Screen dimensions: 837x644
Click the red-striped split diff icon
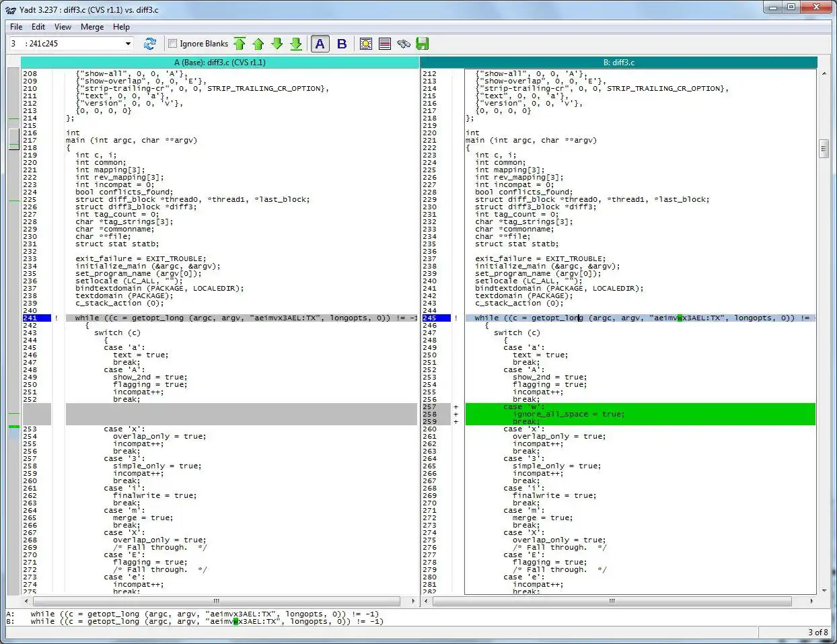coord(385,44)
